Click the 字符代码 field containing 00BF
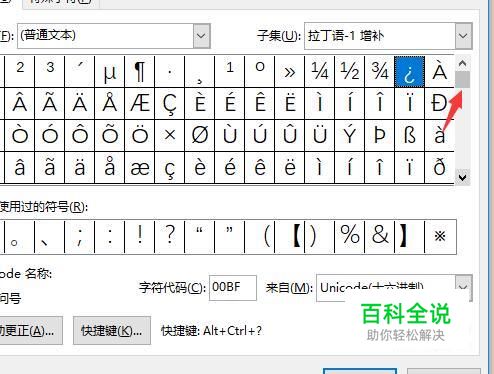Viewport: 494px width, 374px height. 233,288
